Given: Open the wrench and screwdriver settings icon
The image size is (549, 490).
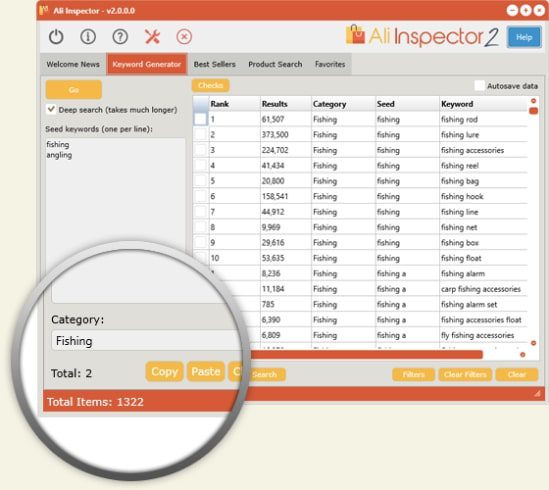Looking at the screenshot, I should 152,37.
